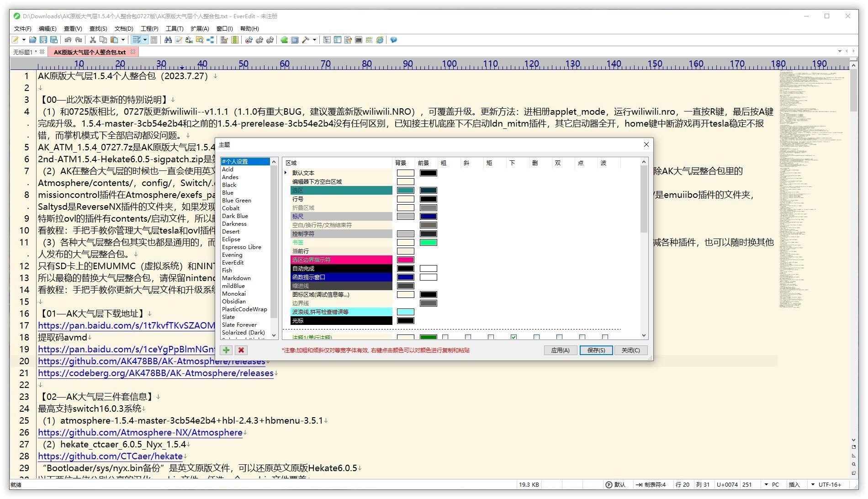The width and height of the screenshot is (868, 499).
Task: Check the 粗 checkbox in 注释1 row
Action: coord(445,337)
